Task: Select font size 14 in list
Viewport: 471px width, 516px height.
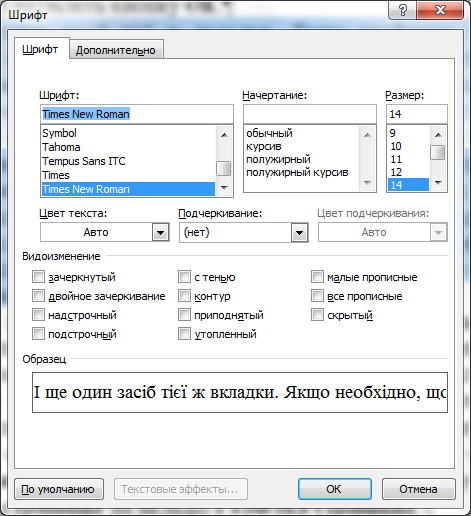Action: (409, 185)
